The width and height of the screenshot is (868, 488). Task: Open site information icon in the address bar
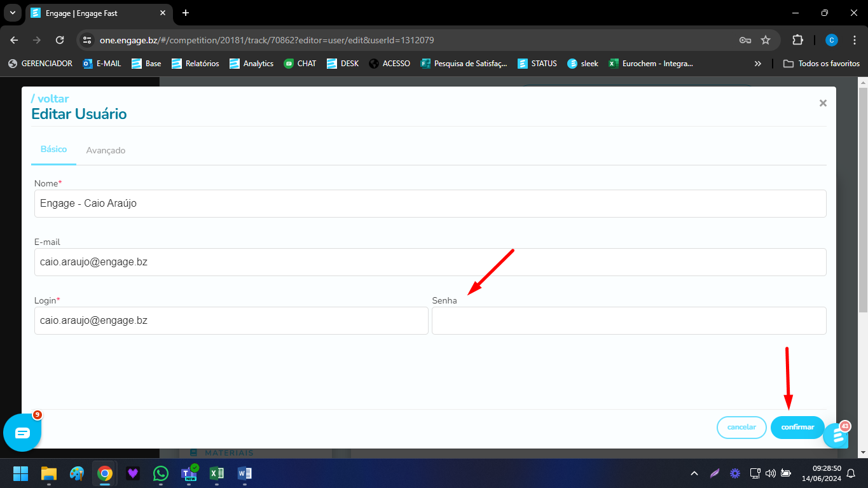click(x=88, y=40)
